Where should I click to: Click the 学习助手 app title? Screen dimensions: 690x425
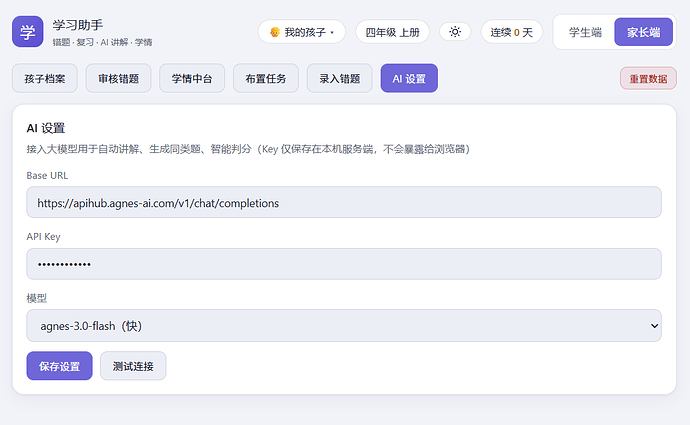click(78, 25)
